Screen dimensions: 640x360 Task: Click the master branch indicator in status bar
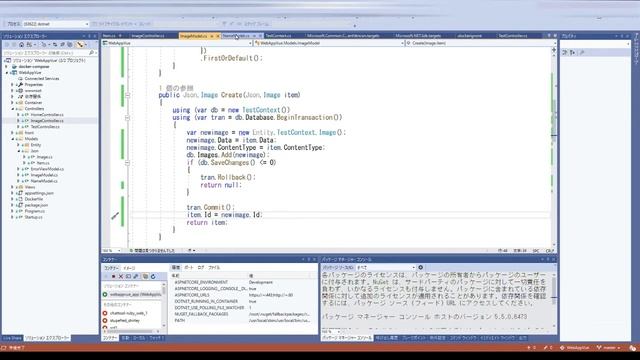(609, 348)
